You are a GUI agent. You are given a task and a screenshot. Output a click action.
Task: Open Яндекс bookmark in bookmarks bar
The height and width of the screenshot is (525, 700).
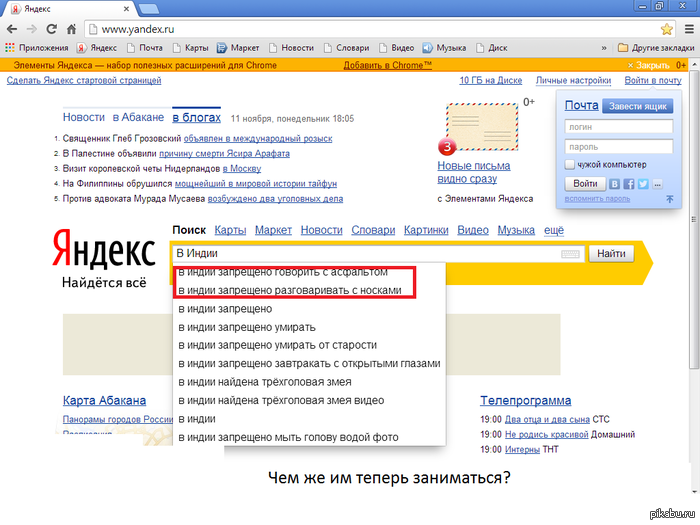pyautogui.click(x=97, y=48)
